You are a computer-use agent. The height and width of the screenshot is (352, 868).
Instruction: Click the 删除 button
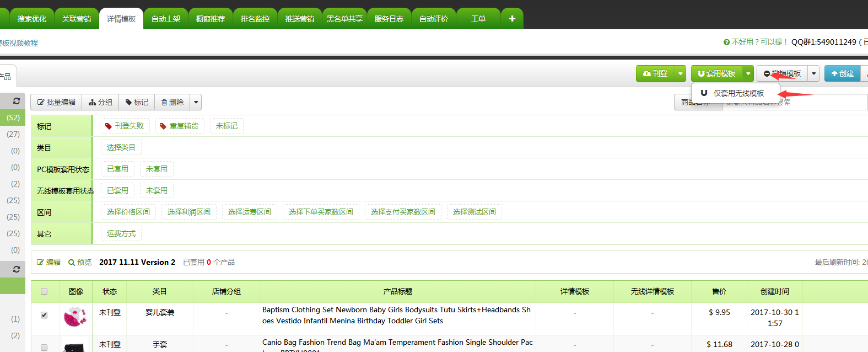tap(172, 102)
